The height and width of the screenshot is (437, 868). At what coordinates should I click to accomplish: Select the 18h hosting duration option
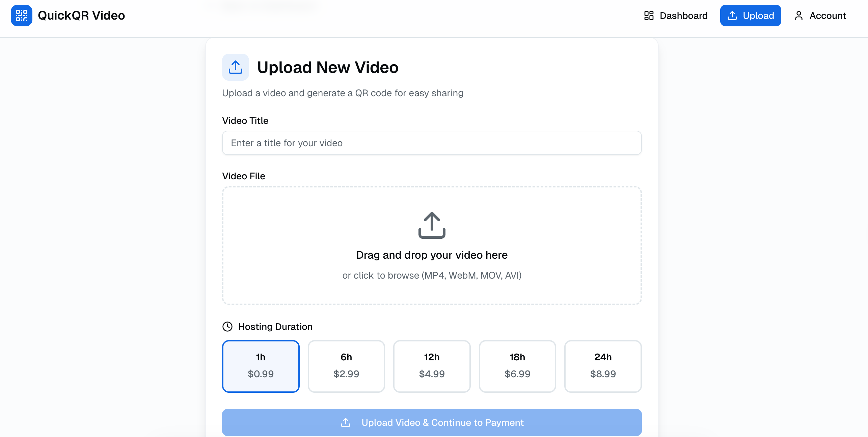(517, 366)
